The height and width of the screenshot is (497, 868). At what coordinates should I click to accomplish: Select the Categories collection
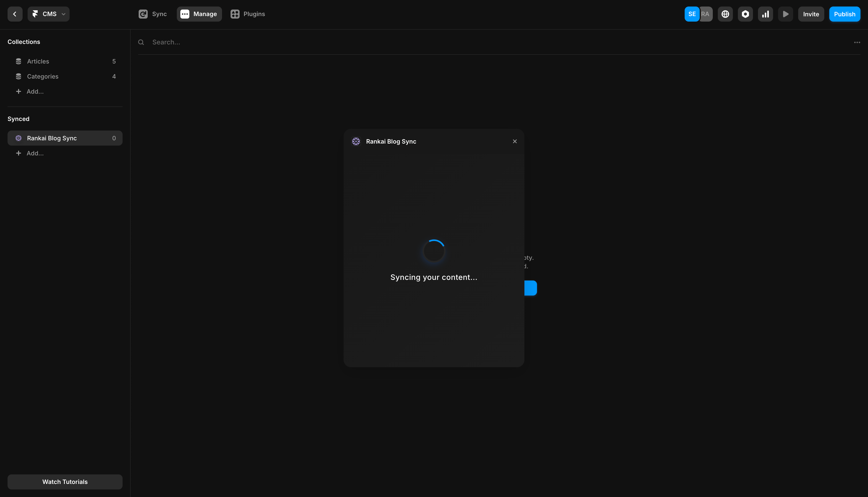(x=65, y=76)
